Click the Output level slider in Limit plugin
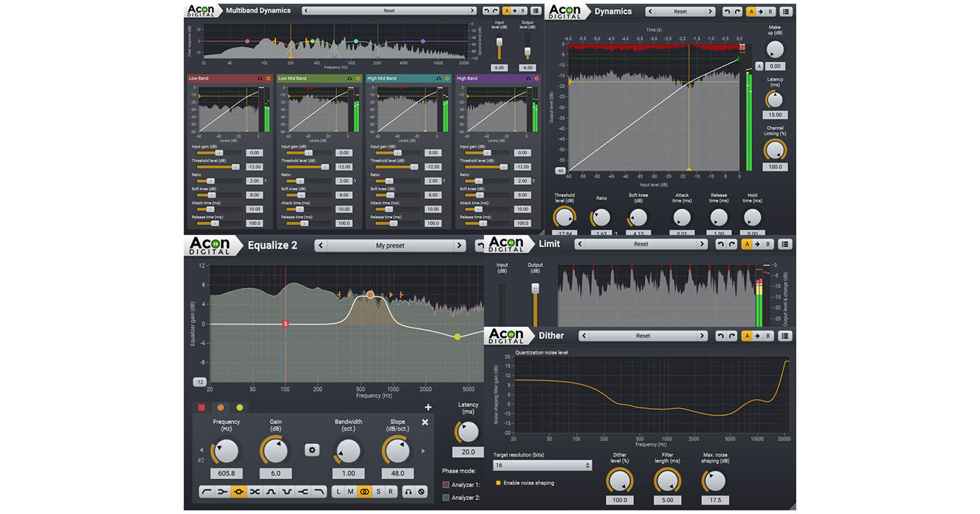 [535, 288]
